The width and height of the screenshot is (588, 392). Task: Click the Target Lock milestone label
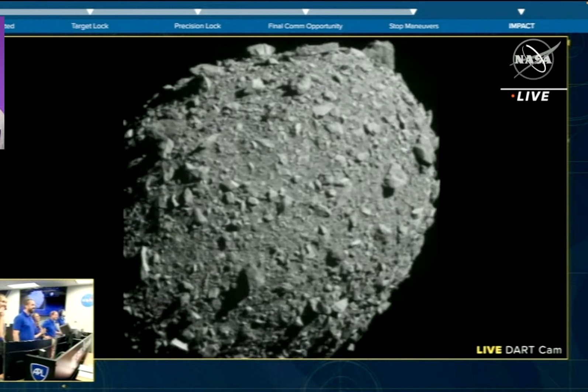(90, 26)
